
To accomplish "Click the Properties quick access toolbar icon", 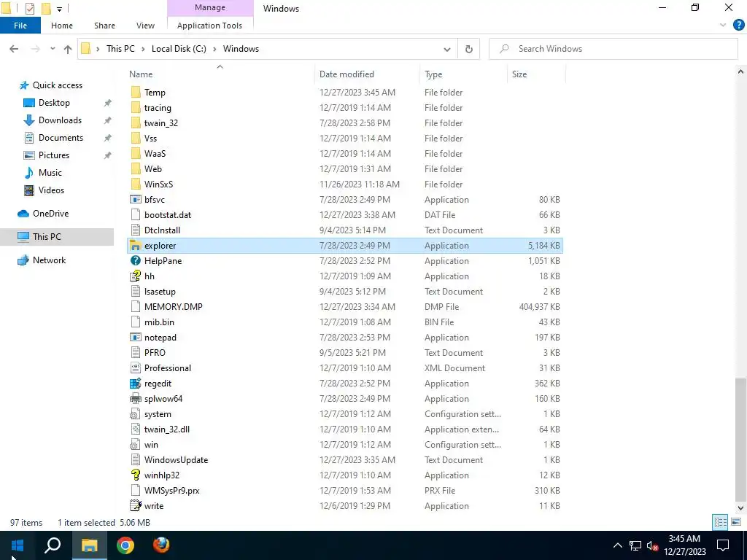I will pos(29,8).
